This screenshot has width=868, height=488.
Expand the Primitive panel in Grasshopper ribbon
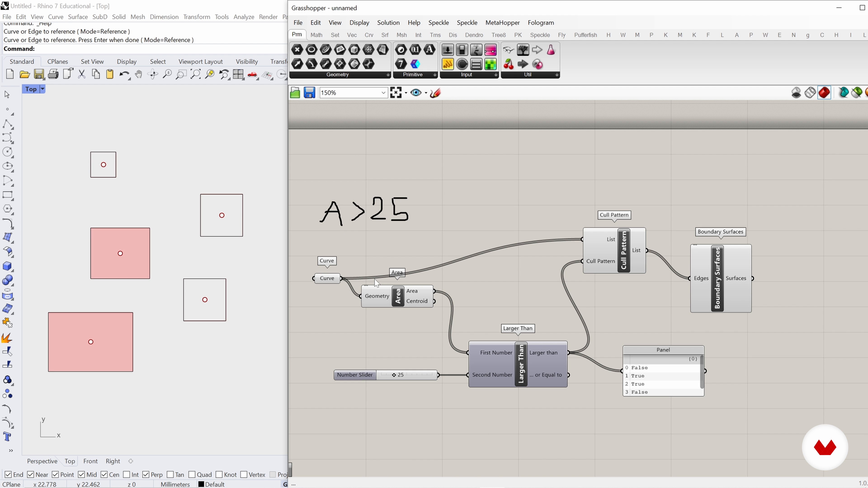click(435, 75)
